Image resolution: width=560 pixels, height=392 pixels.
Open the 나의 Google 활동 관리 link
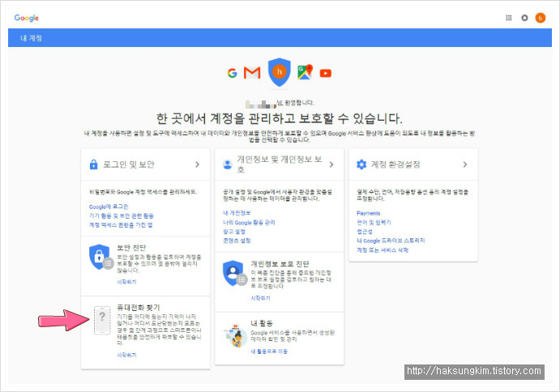coord(249,223)
